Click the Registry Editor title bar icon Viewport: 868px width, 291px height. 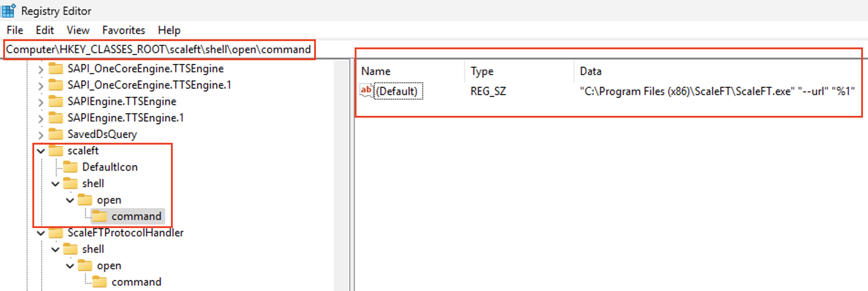tap(8, 10)
